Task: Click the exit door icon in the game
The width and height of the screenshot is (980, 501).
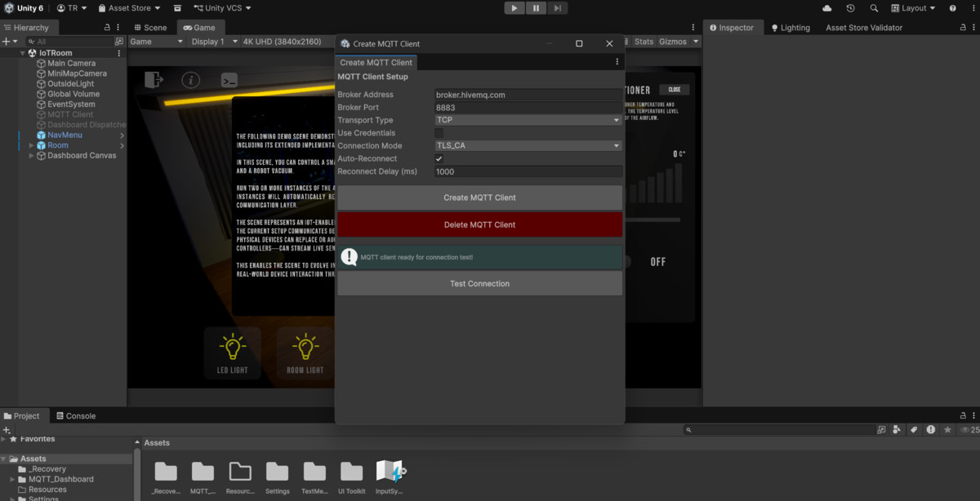Action: (x=154, y=79)
